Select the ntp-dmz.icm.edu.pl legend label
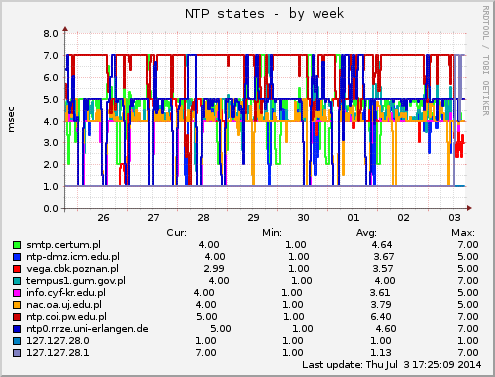This screenshot has width=495, height=377. coord(73,257)
